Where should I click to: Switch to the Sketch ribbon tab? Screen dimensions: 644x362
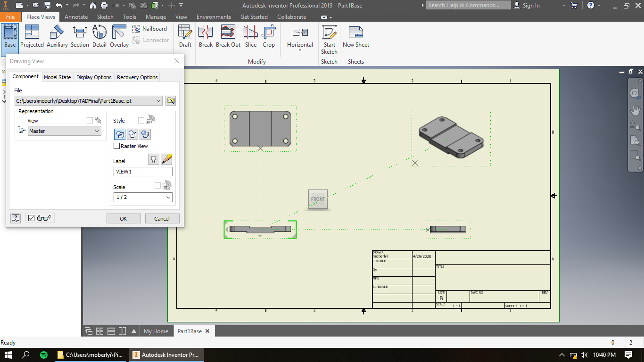click(105, 16)
